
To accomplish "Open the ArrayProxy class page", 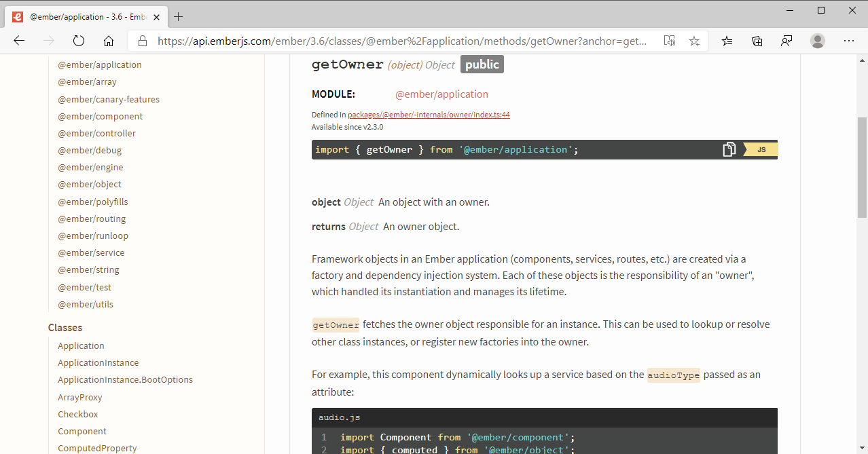I will tap(79, 397).
